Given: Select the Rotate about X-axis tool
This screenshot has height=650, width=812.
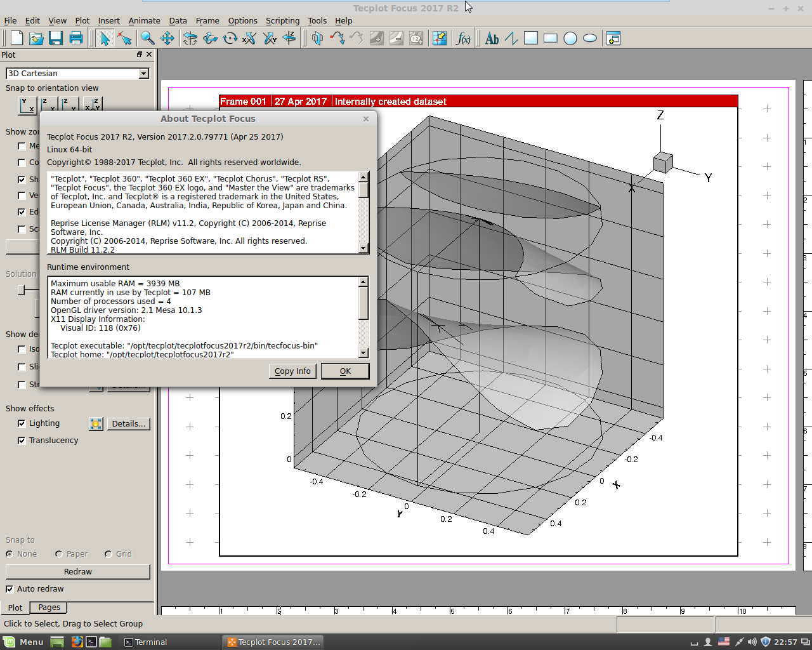Looking at the screenshot, I should coord(249,38).
